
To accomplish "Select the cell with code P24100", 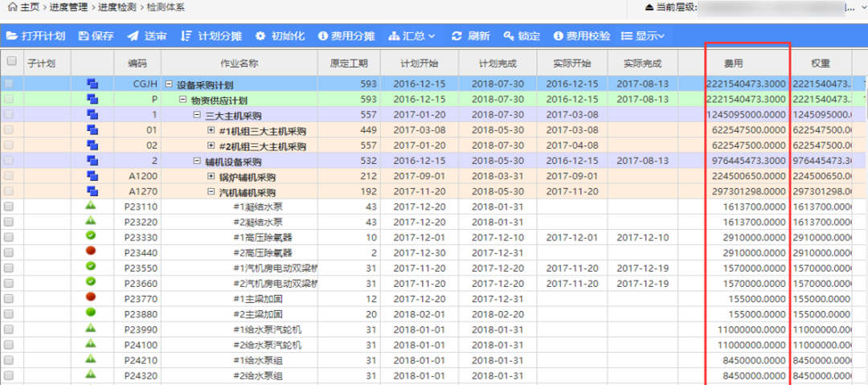I will [137, 345].
